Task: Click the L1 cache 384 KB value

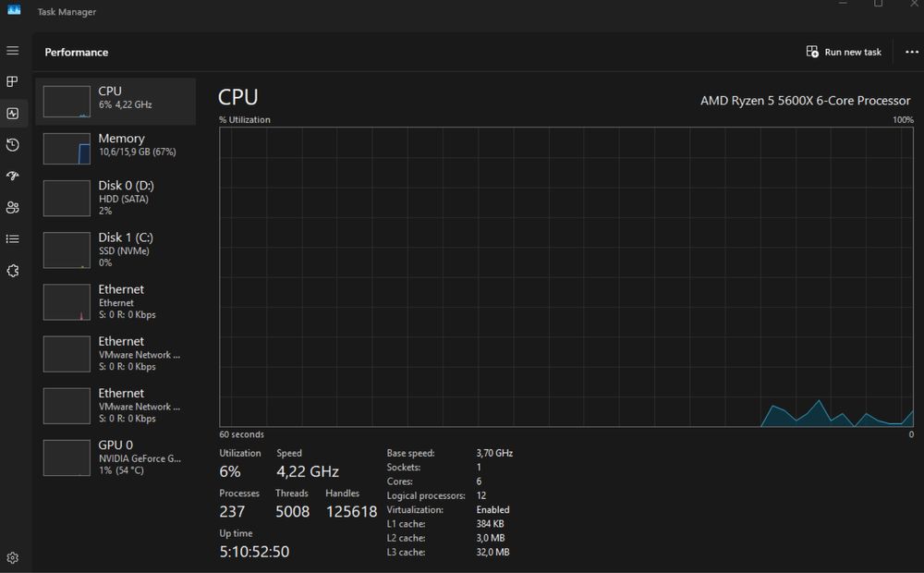Action: (490, 523)
